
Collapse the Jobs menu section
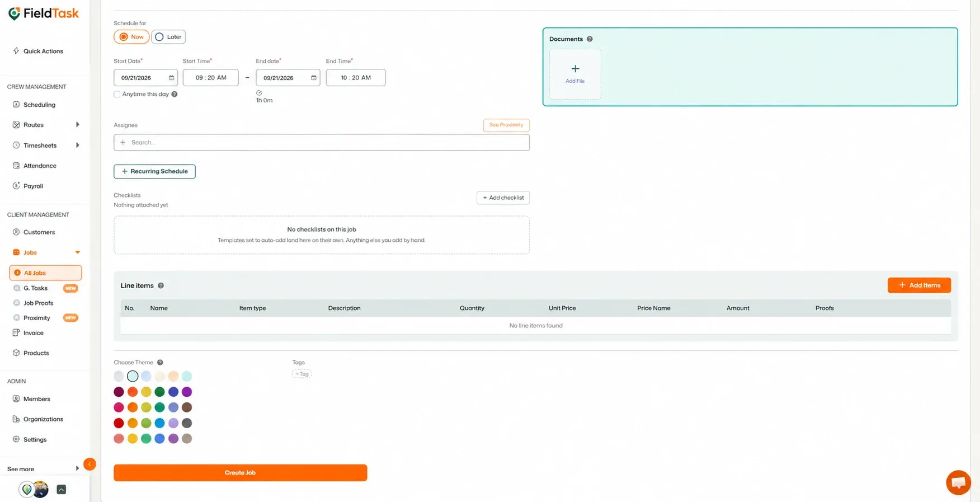78,252
